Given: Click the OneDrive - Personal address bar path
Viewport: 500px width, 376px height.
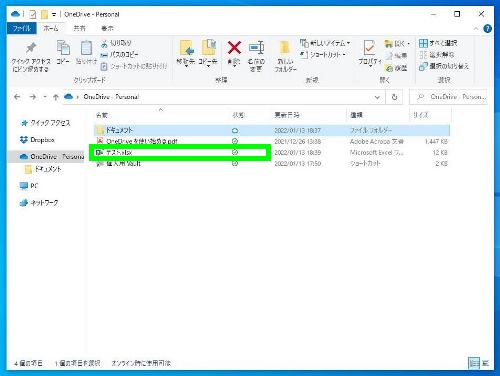Looking at the screenshot, I should 111,97.
